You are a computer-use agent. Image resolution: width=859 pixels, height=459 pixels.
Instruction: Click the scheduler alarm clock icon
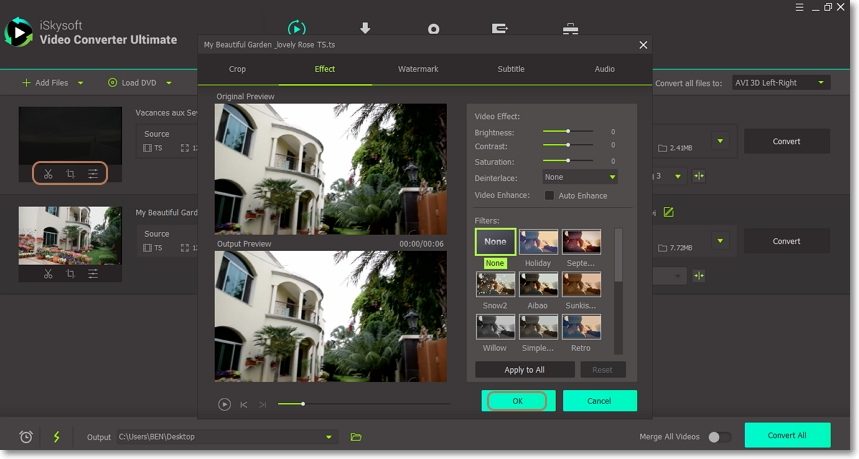coord(26,437)
